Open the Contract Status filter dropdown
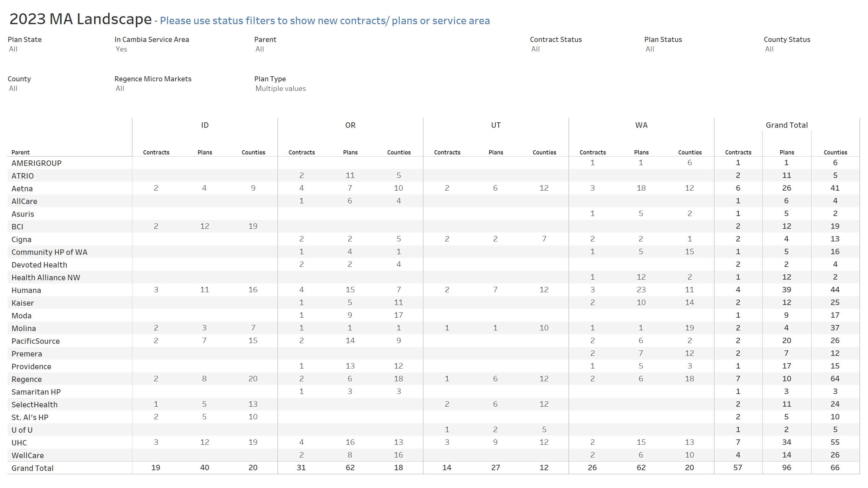 535,49
